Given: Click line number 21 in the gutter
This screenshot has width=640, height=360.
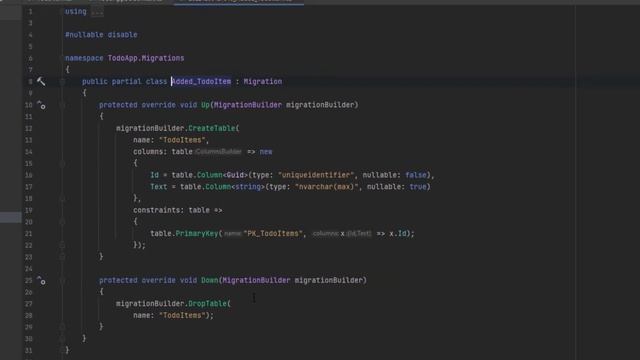Looking at the screenshot, I should [x=29, y=233].
